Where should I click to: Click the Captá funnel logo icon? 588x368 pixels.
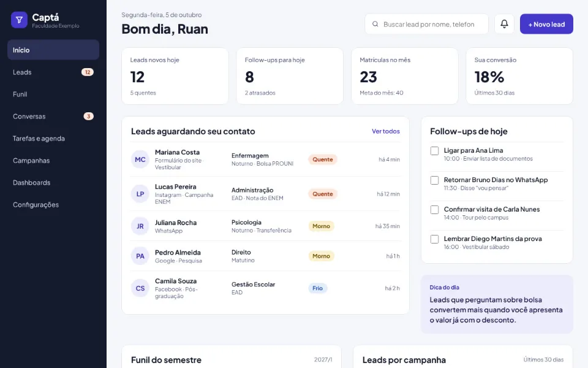(19, 20)
